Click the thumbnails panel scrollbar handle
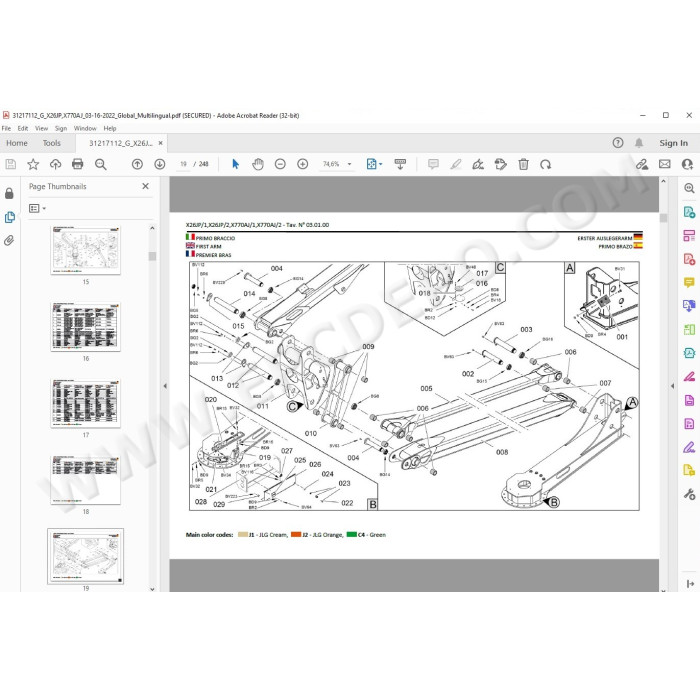 click(152, 256)
